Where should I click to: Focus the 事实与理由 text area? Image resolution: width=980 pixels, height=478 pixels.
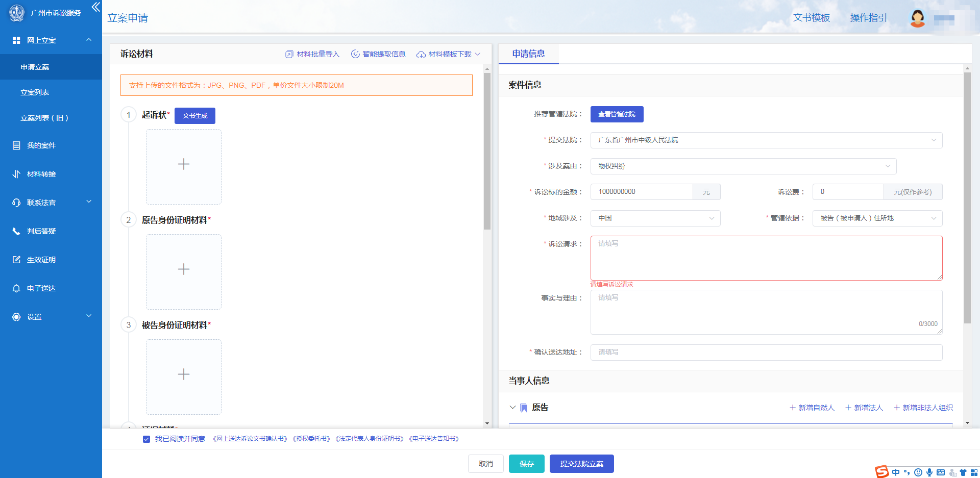[766, 312]
